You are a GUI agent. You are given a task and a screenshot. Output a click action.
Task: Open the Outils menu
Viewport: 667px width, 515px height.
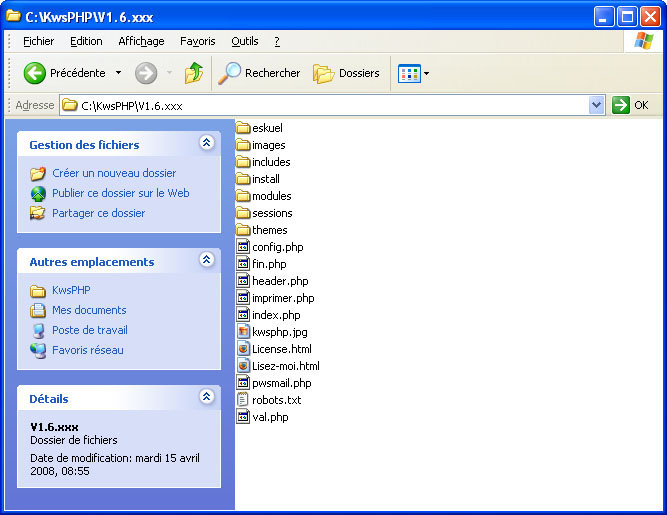pos(245,41)
